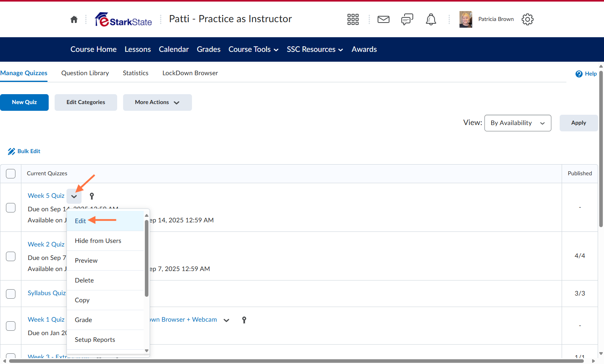The height and width of the screenshot is (364, 604).
Task: Choose Preview in the quiz menu
Action: coord(105,261)
